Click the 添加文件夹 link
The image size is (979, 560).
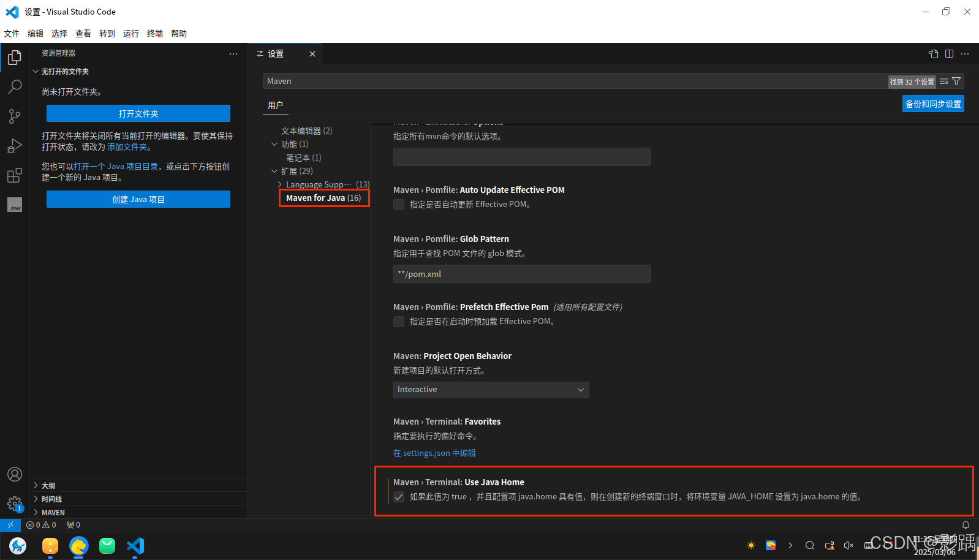click(x=127, y=147)
